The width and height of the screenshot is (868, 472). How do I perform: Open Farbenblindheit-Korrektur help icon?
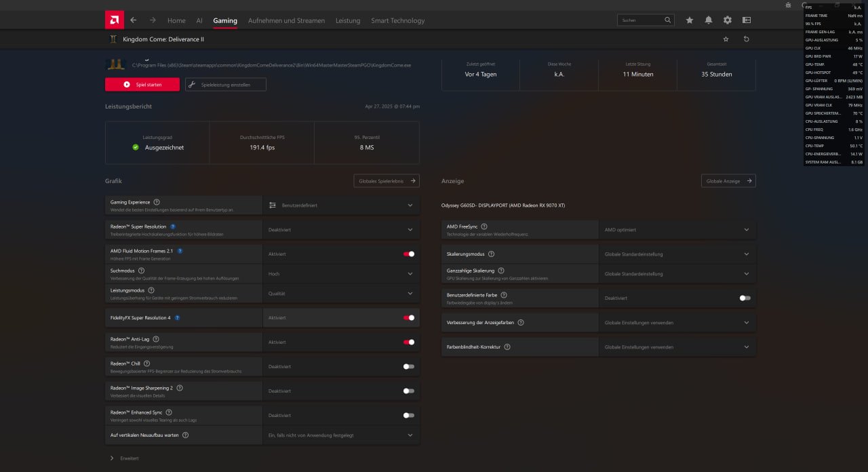click(507, 347)
